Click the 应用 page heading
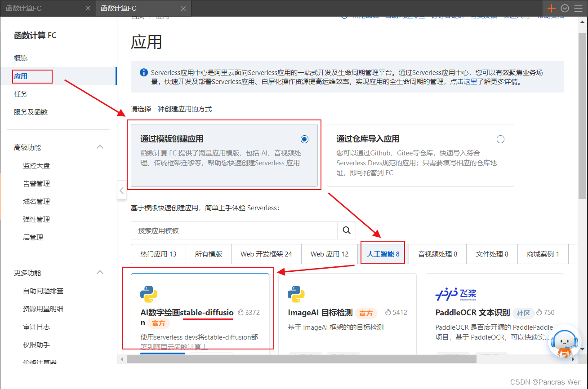Image resolution: width=588 pixels, height=389 pixels. (x=147, y=42)
